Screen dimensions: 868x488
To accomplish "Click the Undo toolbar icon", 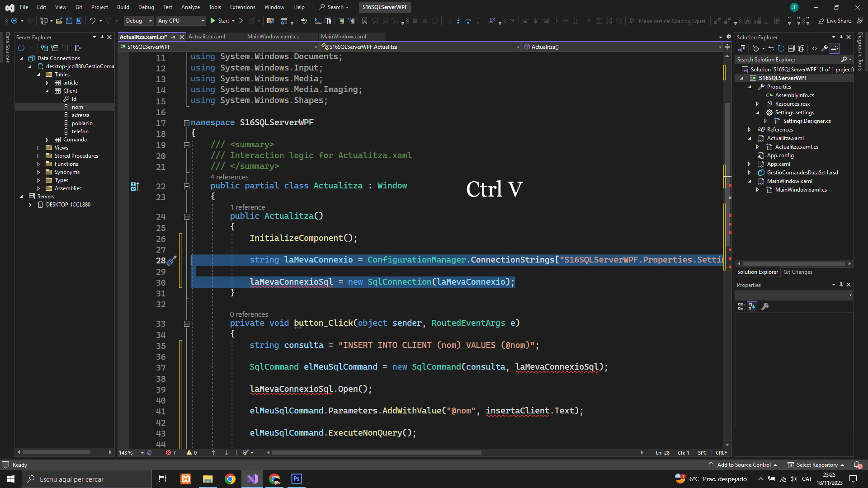I will [x=92, y=21].
